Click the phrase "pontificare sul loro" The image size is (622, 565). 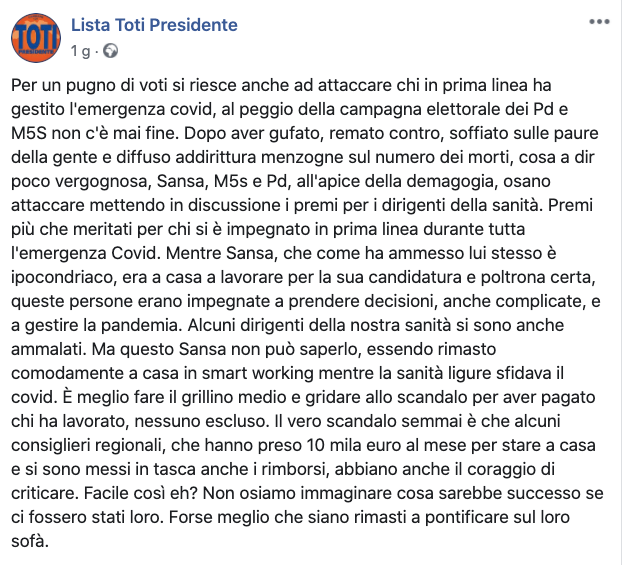[x=497, y=517]
